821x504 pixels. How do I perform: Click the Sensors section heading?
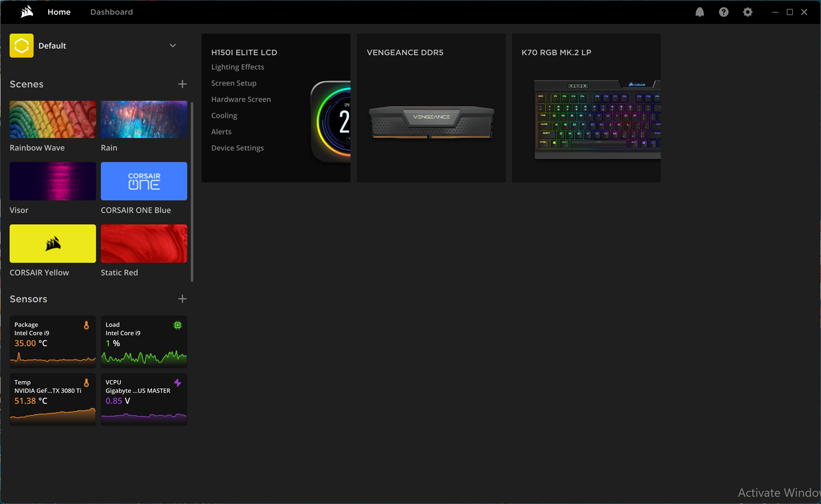(x=28, y=299)
